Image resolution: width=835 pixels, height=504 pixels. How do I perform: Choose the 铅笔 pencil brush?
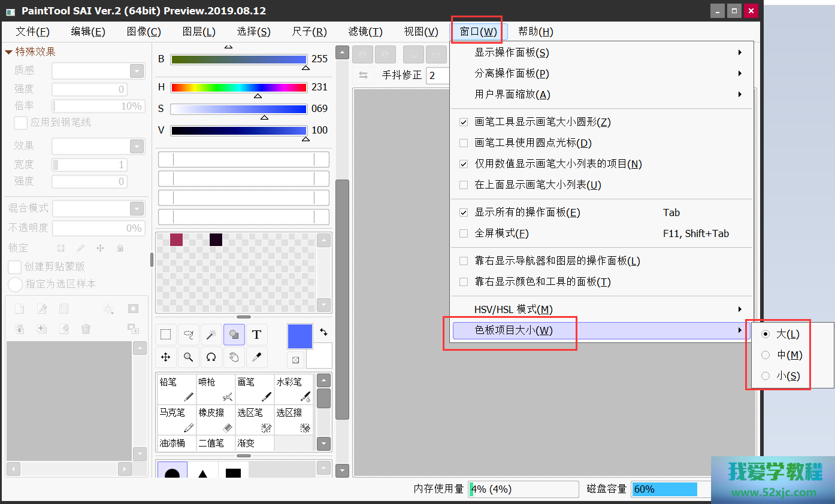[177, 389]
